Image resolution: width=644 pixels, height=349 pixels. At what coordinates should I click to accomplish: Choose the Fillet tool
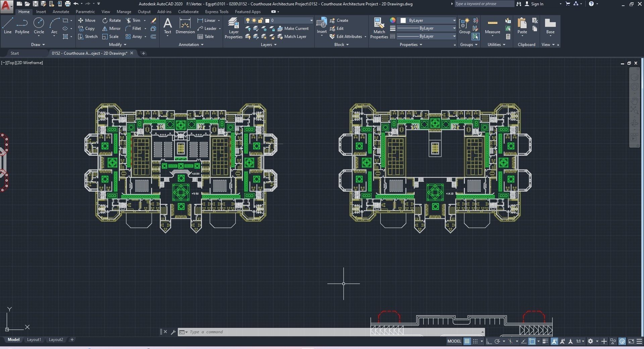coord(133,29)
